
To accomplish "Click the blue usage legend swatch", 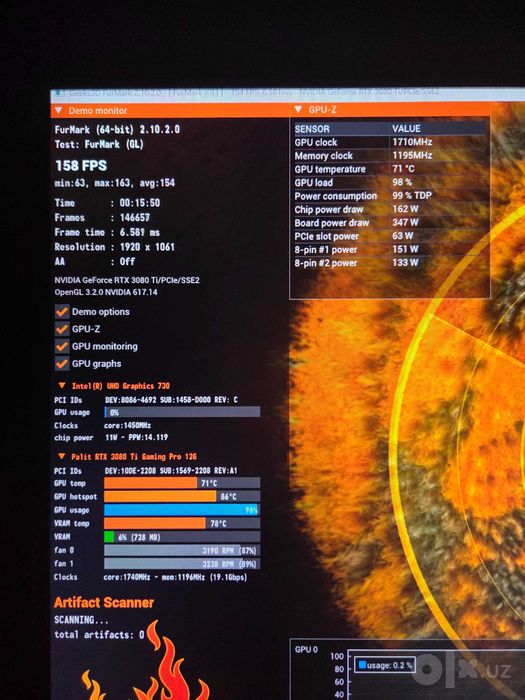I will [x=362, y=665].
